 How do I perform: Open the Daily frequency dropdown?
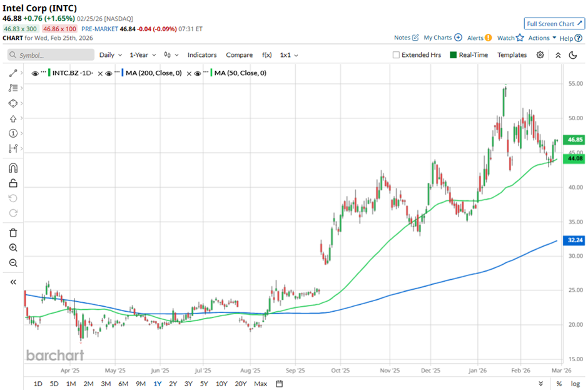click(110, 55)
